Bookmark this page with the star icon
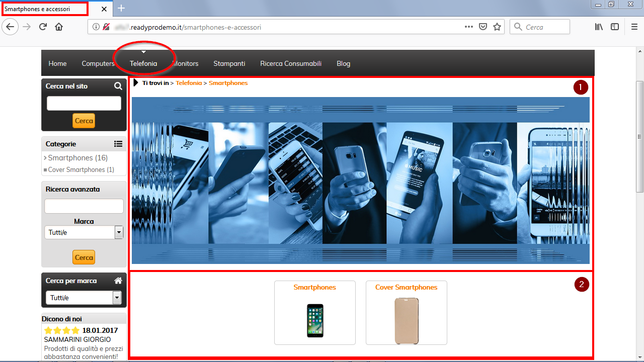The height and width of the screenshot is (362, 644). click(x=497, y=27)
